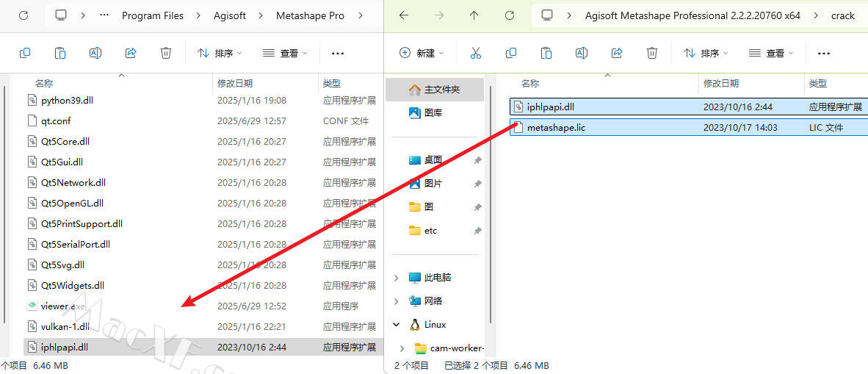
Task: Expand 网络 node in navigation pane
Action: (x=397, y=301)
